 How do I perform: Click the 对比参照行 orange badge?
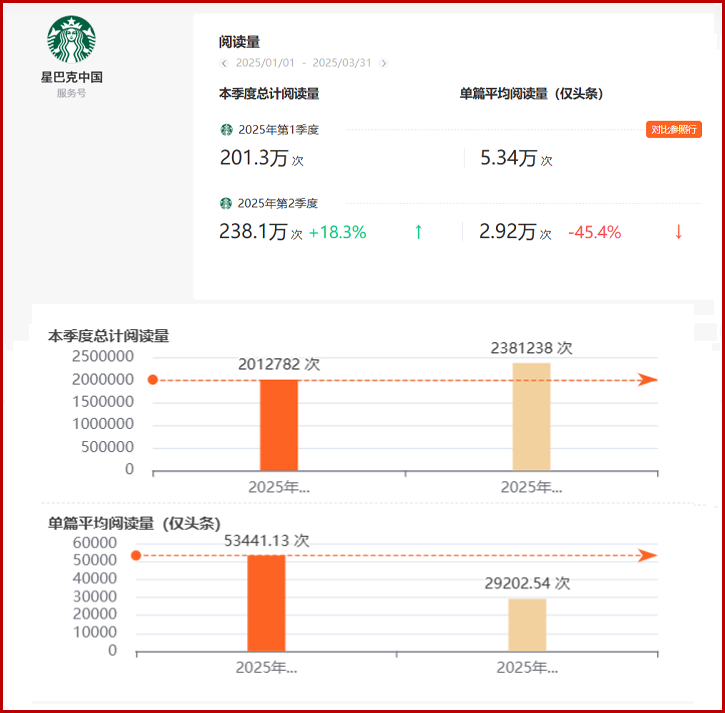[x=674, y=129]
